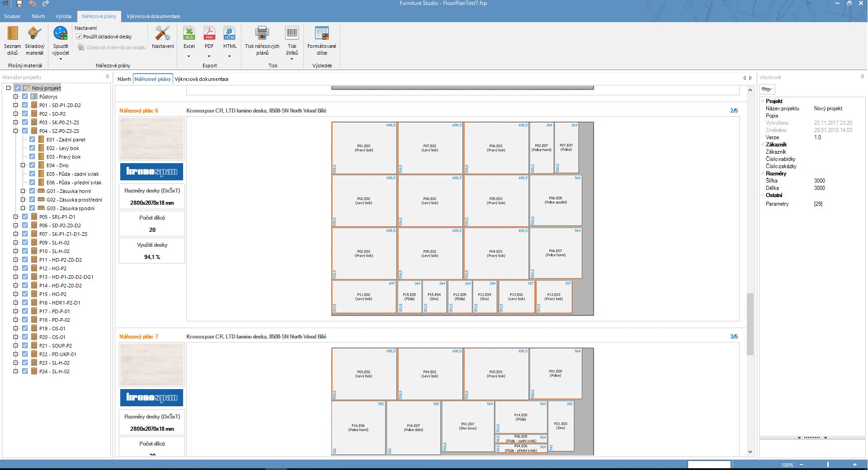Export cutting plans to PDF

[209, 38]
